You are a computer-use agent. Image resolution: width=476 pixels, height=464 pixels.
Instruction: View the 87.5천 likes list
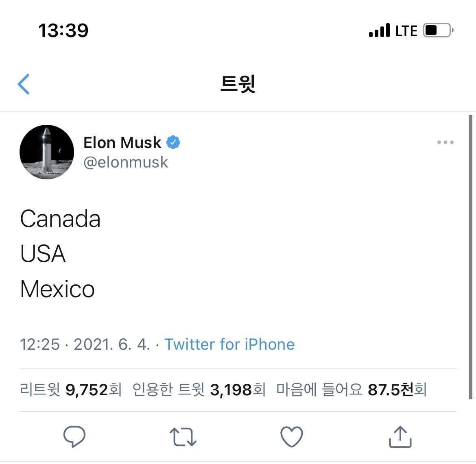point(352,390)
